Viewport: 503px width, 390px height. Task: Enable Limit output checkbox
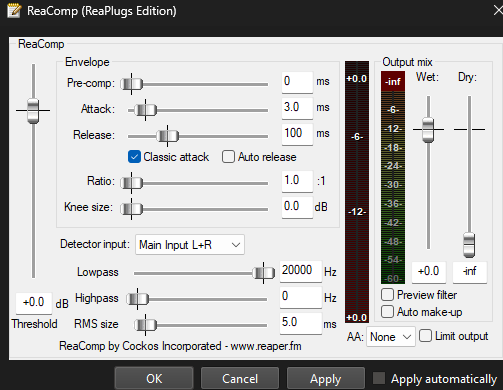[x=425, y=336]
